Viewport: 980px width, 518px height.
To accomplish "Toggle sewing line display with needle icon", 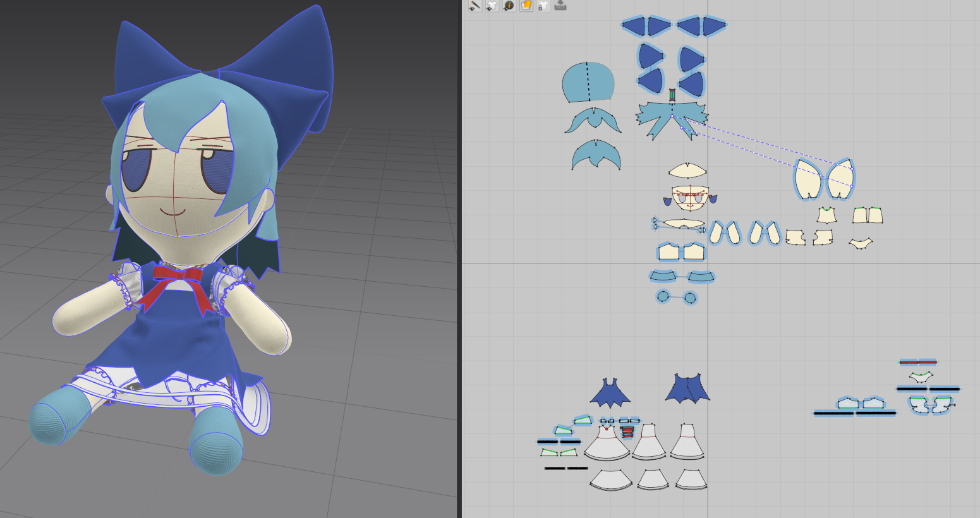I will click(475, 6).
